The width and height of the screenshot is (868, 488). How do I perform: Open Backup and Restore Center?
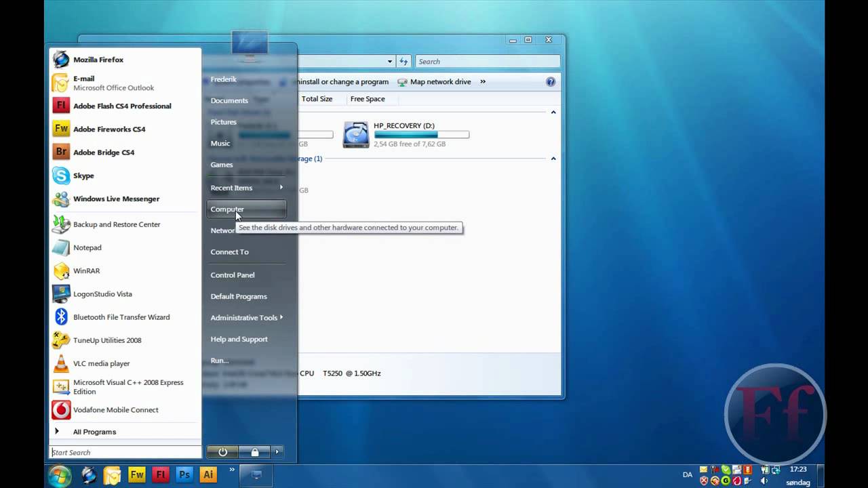pos(125,224)
